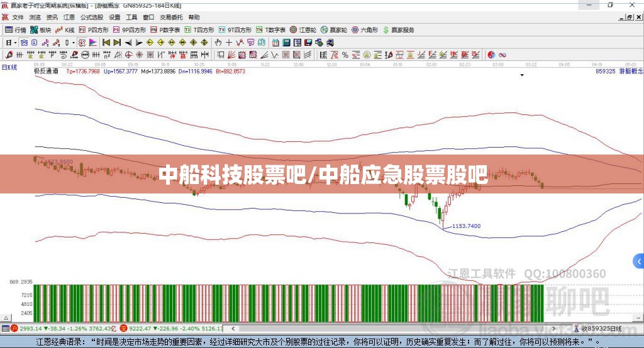Click the blue infinity loop icon
Screen dimensions: 644x348
pyautogui.click(x=502, y=55)
